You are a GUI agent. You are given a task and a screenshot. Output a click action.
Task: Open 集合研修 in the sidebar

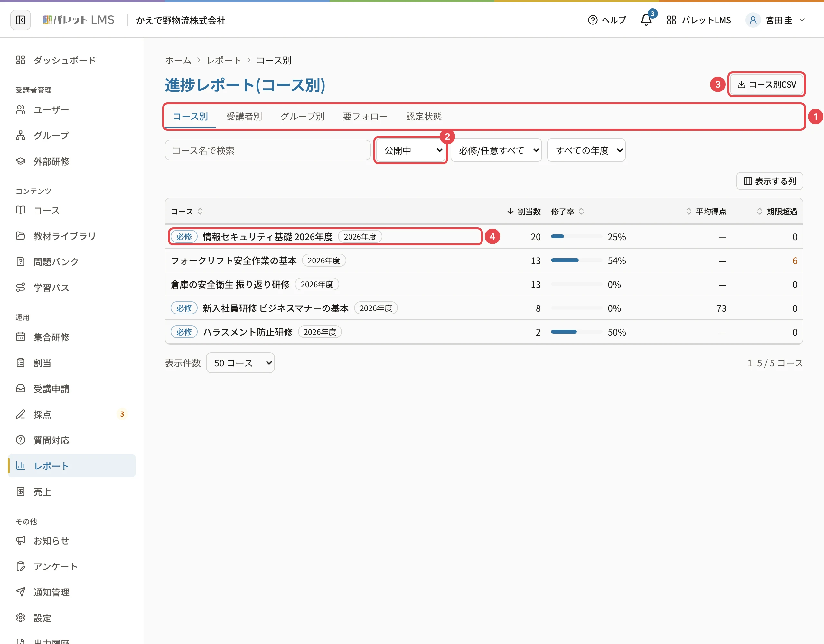click(72, 337)
